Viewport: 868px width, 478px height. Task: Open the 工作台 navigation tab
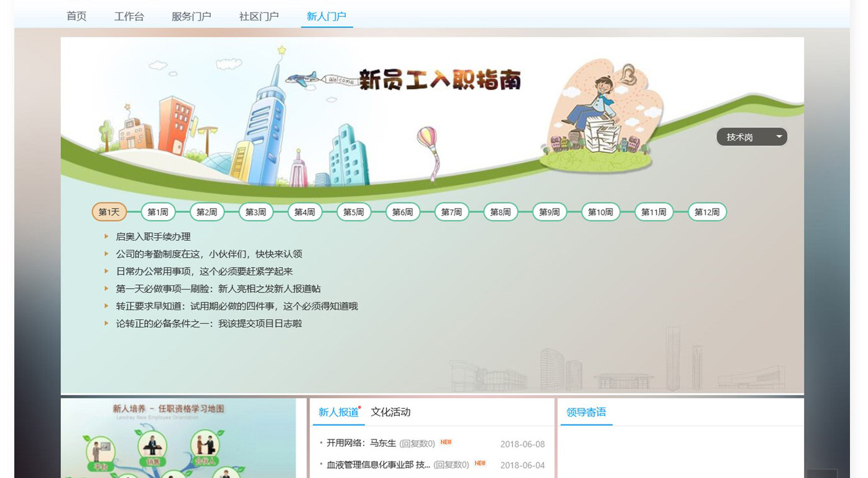129,16
